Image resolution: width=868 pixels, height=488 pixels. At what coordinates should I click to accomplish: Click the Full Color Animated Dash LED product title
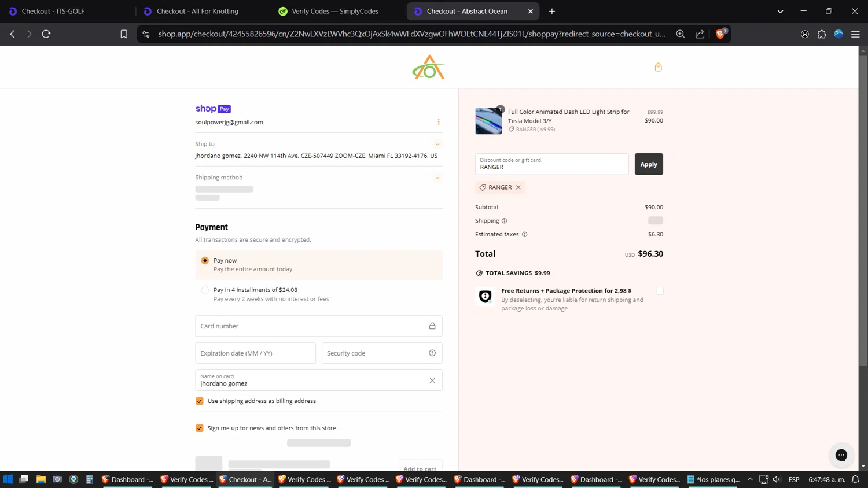click(x=569, y=116)
